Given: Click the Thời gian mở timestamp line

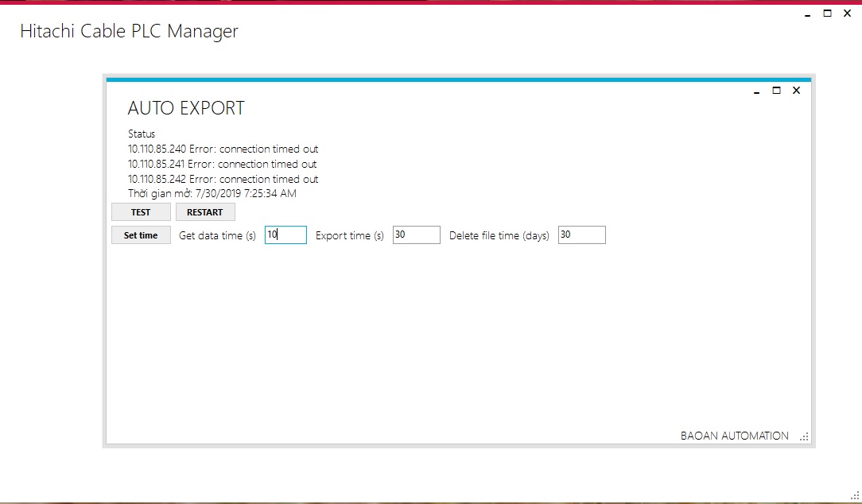Looking at the screenshot, I should click(x=212, y=193).
